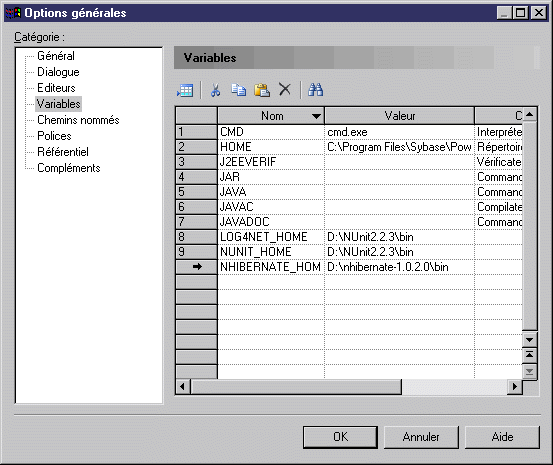The image size is (553, 465).
Task: Click the vertical scrollbar down arrow
Action: [529, 340]
